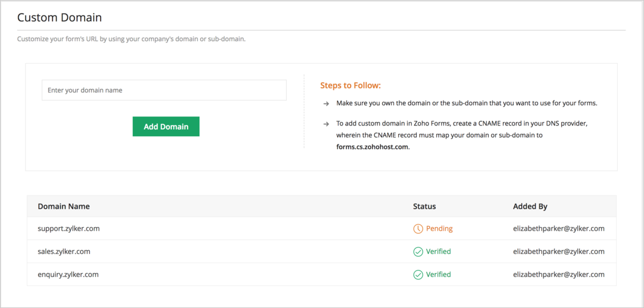The width and height of the screenshot is (644, 308).
Task: Click the first arrow bullet in Steps
Action: [x=326, y=103]
